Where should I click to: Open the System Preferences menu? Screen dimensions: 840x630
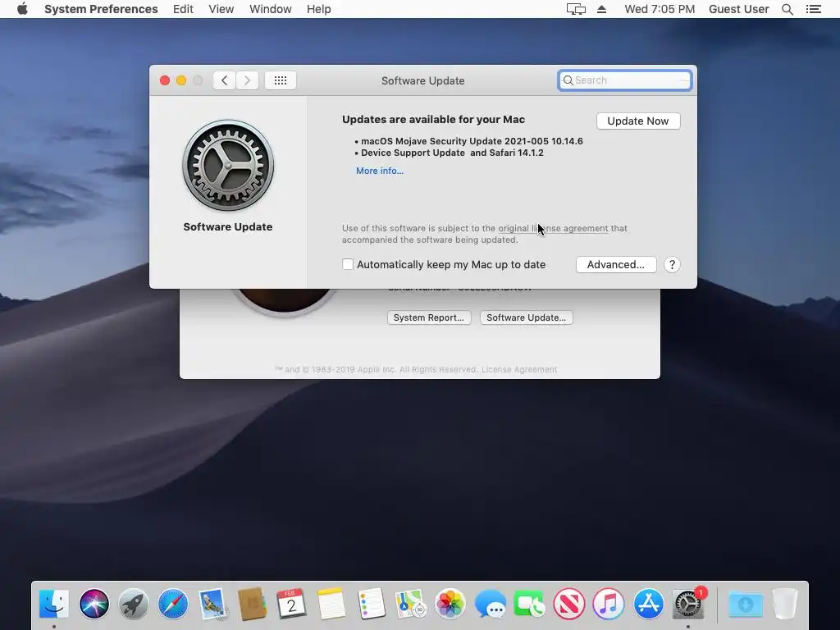[101, 9]
